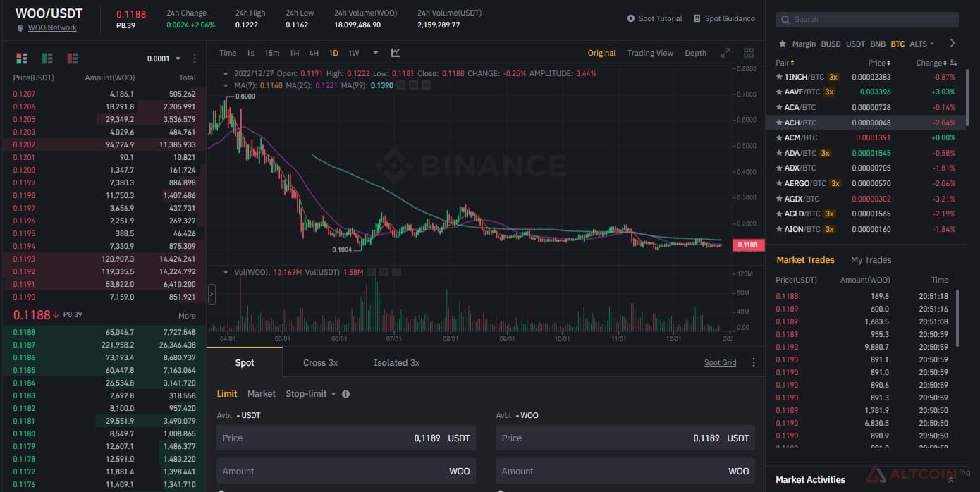Open order book more options dots
The width and height of the screenshot is (980, 492).
click(x=195, y=59)
